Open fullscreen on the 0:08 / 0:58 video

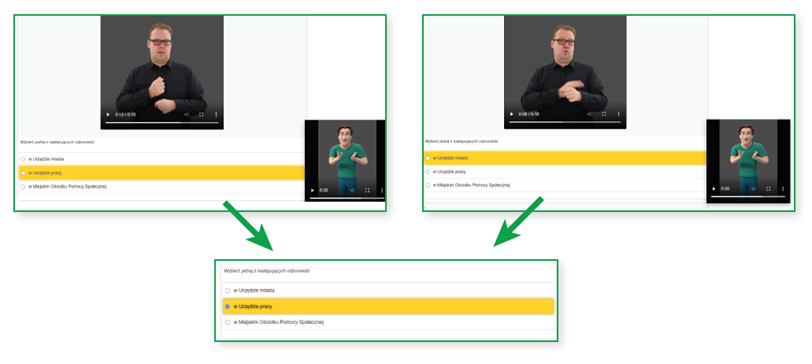pos(604,114)
